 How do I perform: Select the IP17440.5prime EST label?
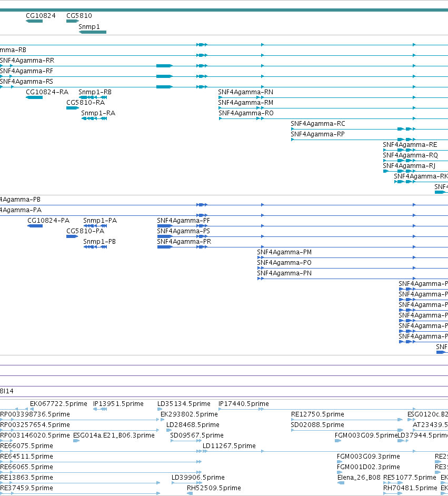[x=243, y=404]
